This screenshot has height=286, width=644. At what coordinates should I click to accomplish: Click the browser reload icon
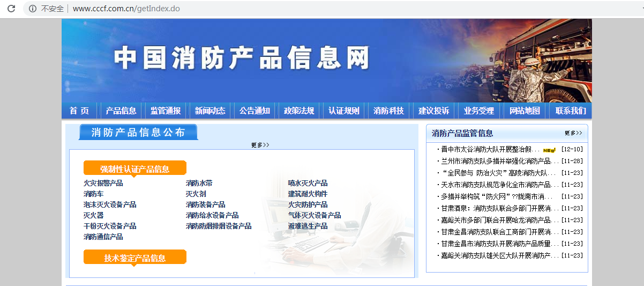[11, 9]
